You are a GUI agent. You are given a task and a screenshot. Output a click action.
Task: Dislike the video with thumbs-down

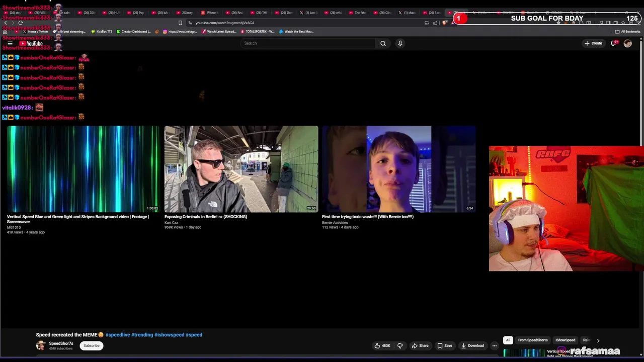[x=400, y=345]
